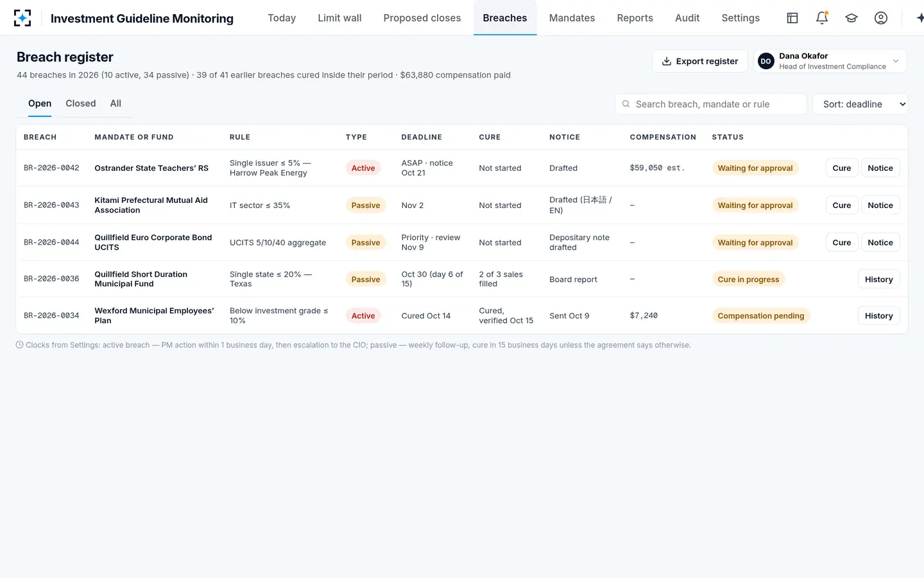Export the breach register

tap(700, 61)
